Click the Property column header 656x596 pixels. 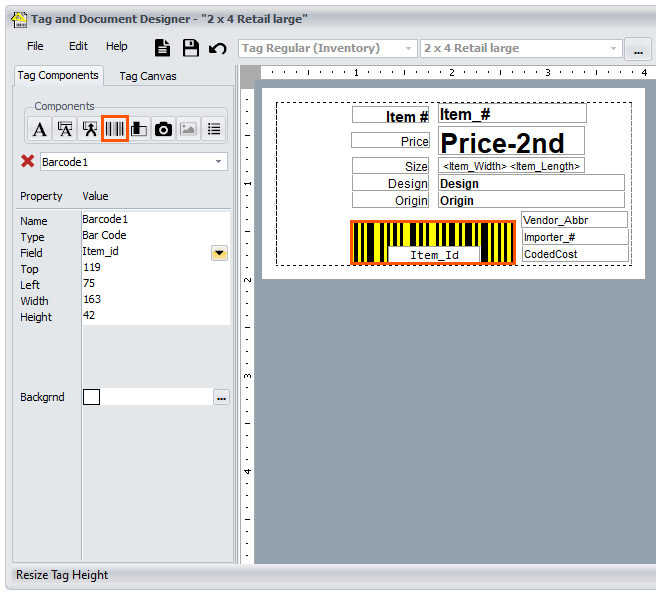(41, 196)
